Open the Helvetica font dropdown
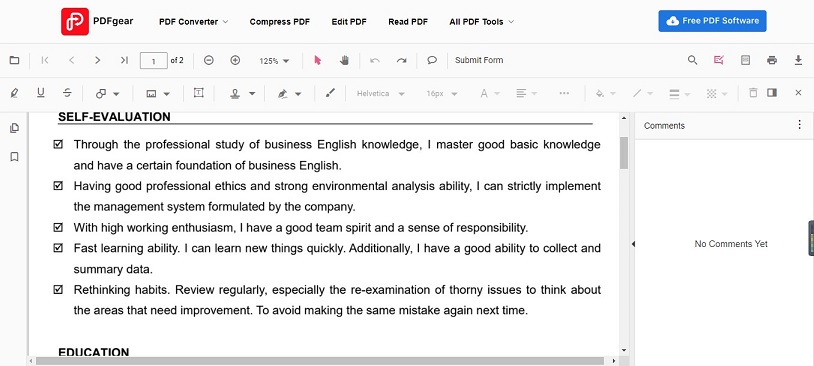The width and height of the screenshot is (814, 366). point(381,93)
